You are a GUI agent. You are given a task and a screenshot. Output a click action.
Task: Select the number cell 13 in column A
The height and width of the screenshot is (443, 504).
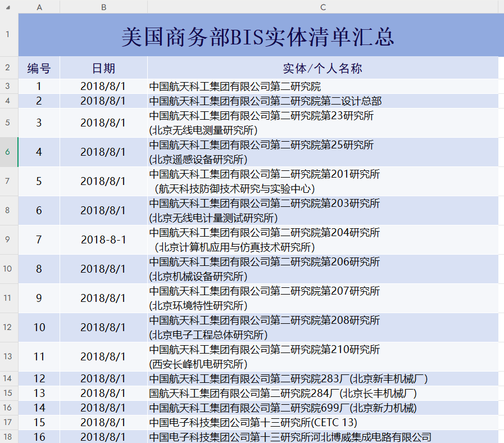click(x=39, y=393)
